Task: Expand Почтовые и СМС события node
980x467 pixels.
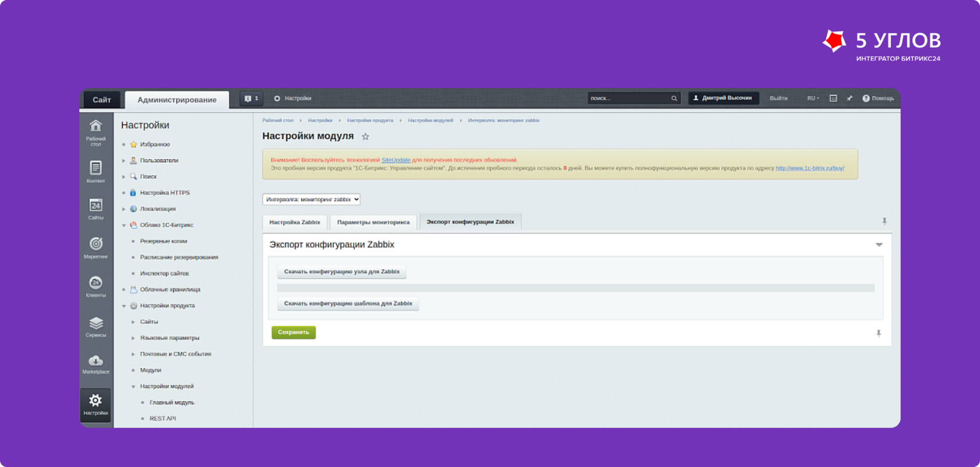Action: tap(133, 354)
